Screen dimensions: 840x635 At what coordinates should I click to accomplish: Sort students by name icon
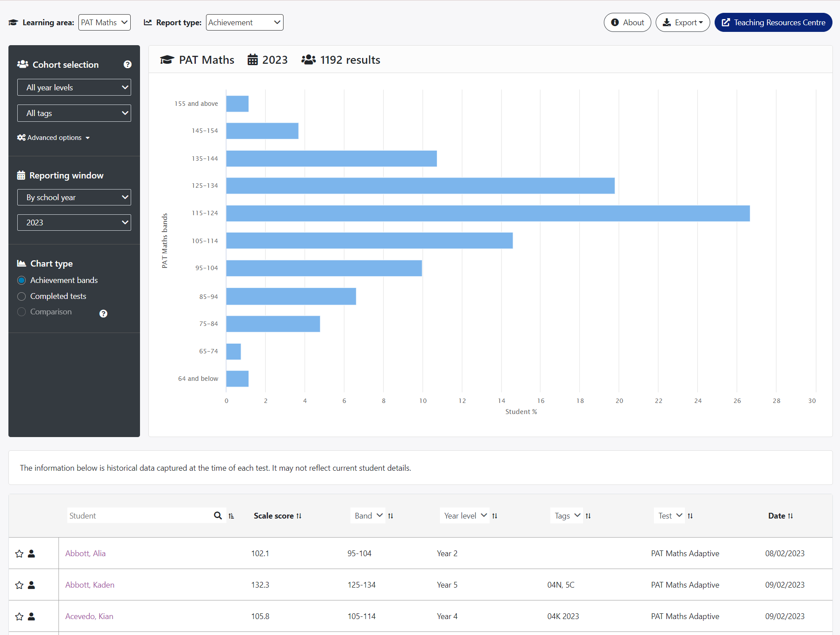[231, 516]
